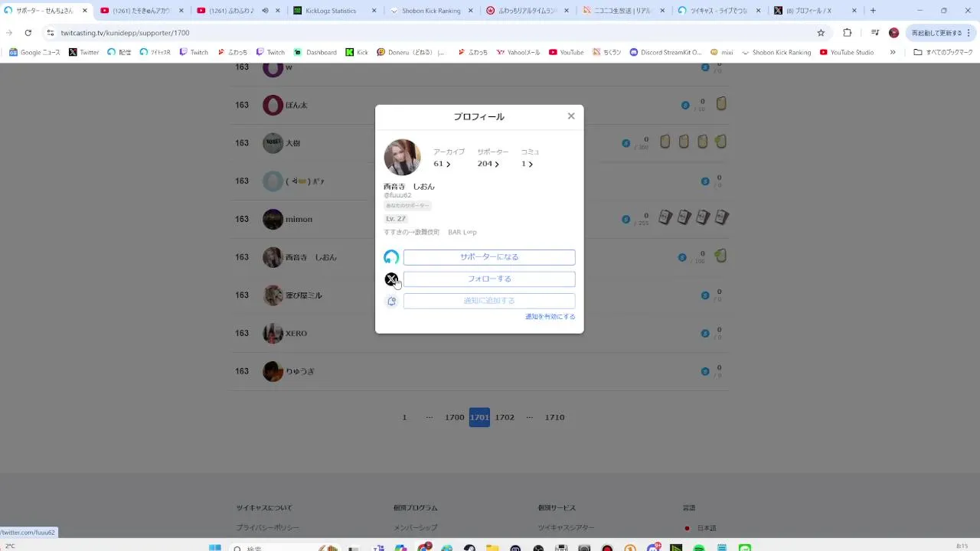Click the notification bell icon in dialog
980x551 pixels.
tap(391, 301)
